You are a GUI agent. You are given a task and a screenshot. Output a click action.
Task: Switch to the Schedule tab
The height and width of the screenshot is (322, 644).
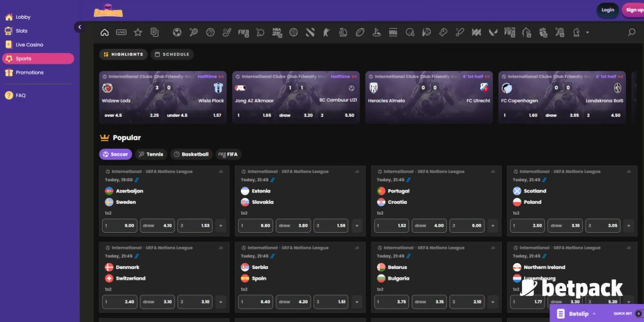coord(172,54)
